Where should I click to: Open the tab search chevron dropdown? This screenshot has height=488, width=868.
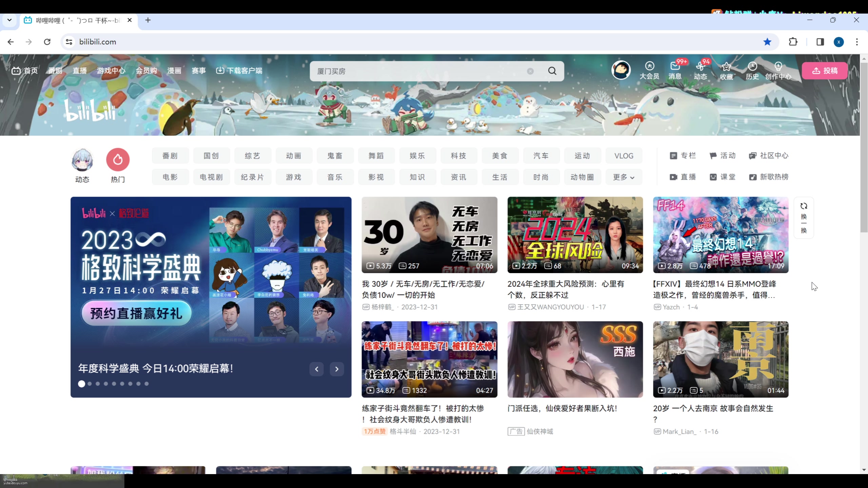9,20
